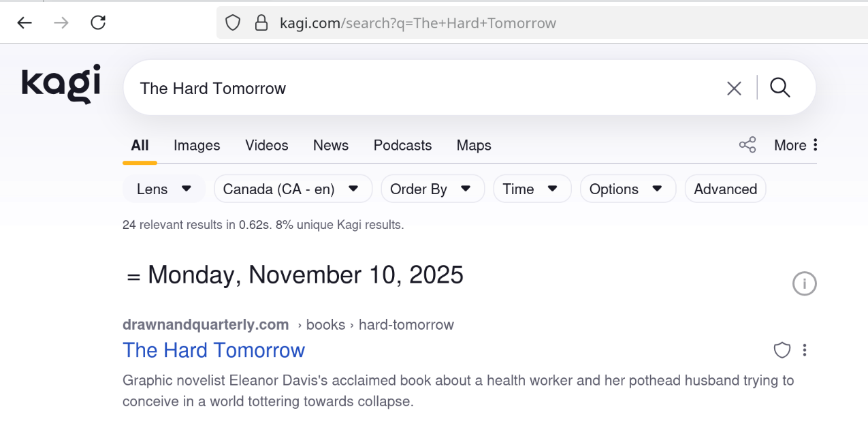Click the share results icon
868x436 pixels.
748,145
